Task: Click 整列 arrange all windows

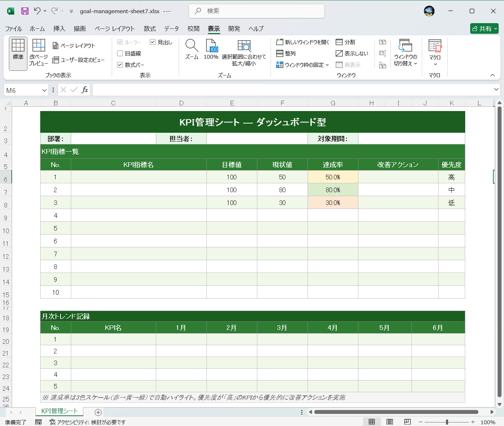Action: [x=286, y=53]
